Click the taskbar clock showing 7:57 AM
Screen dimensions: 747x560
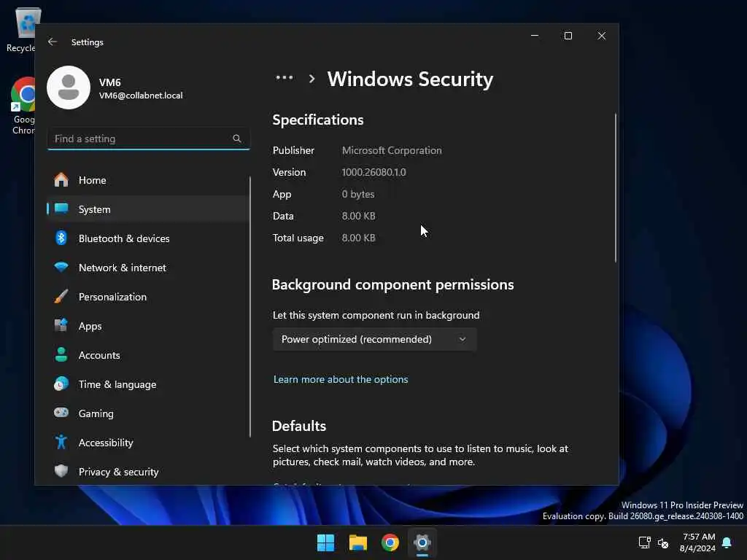[x=698, y=542]
